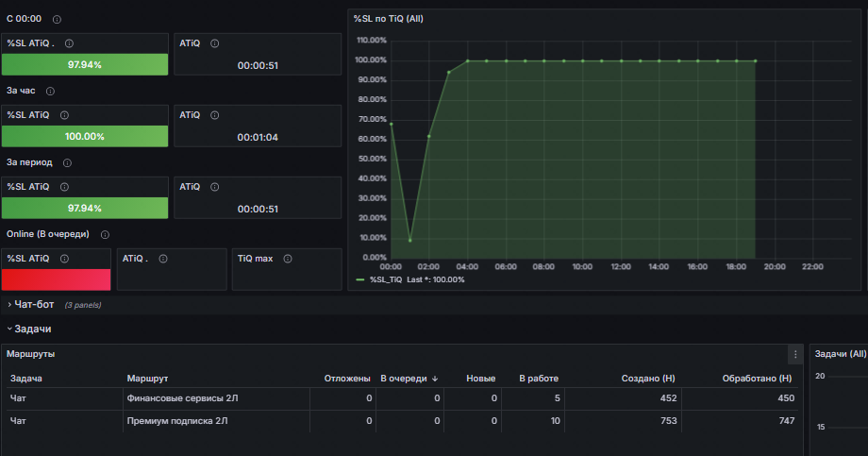Click the 97.94% green bar under С 00:00

coord(85,65)
